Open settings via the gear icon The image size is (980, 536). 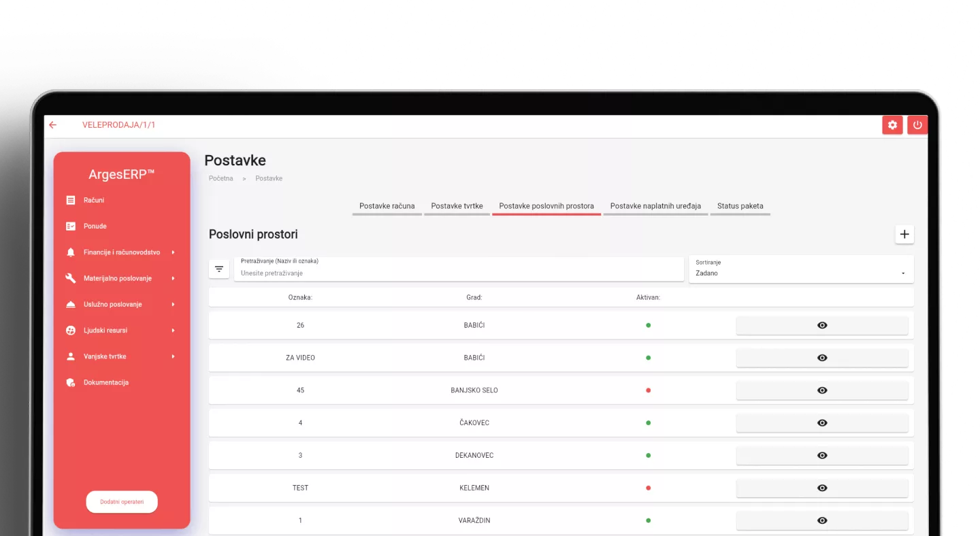click(x=892, y=125)
